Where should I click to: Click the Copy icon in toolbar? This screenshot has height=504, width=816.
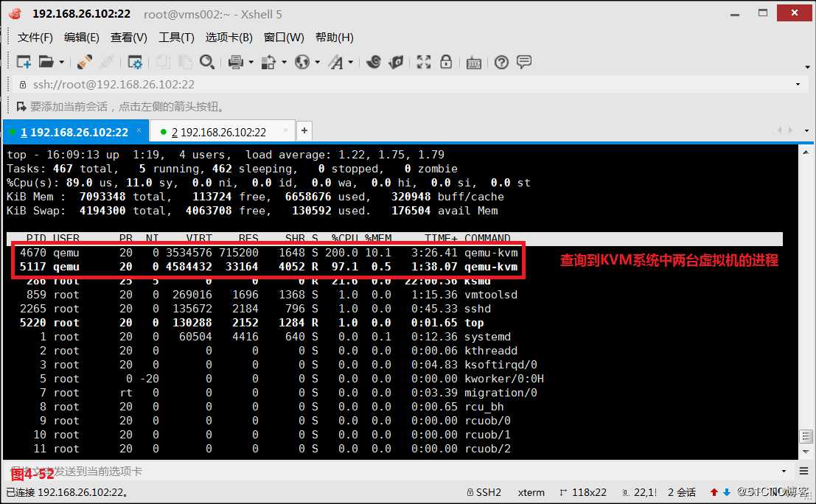164,62
